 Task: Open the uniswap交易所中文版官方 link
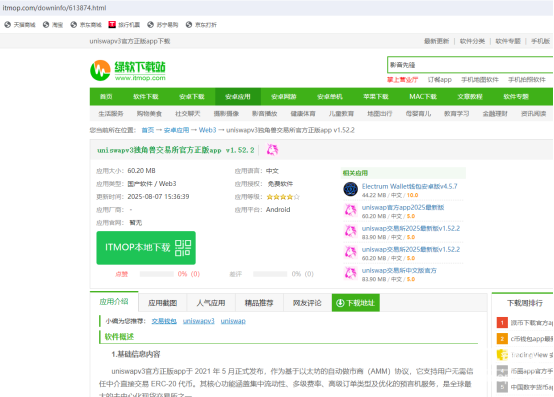399,271
